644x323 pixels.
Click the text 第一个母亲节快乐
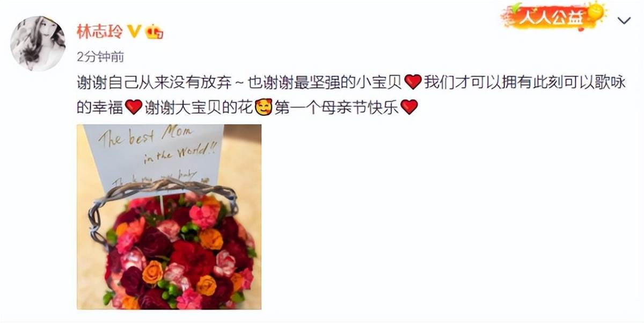(x=336, y=108)
